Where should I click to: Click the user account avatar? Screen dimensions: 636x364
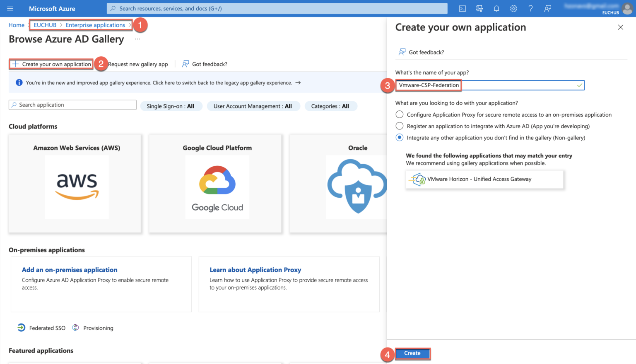click(628, 8)
